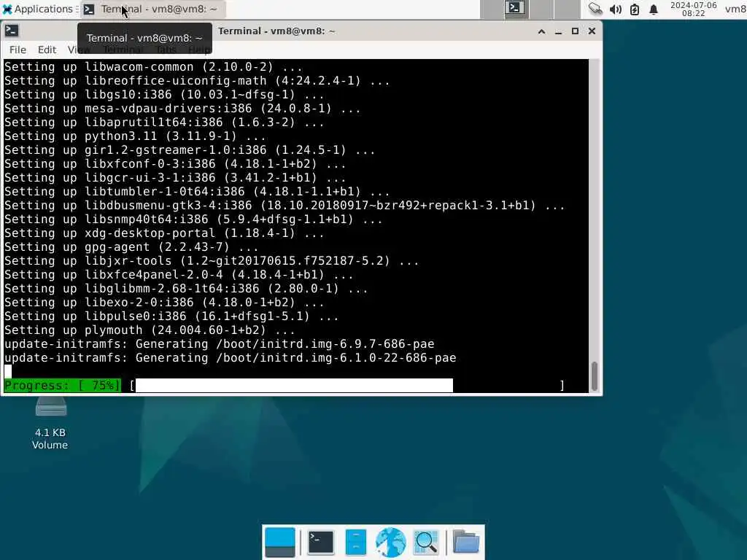The width and height of the screenshot is (747, 560).
Task: Click the Terminal taskbar window button
Action: pyautogui.click(x=152, y=9)
